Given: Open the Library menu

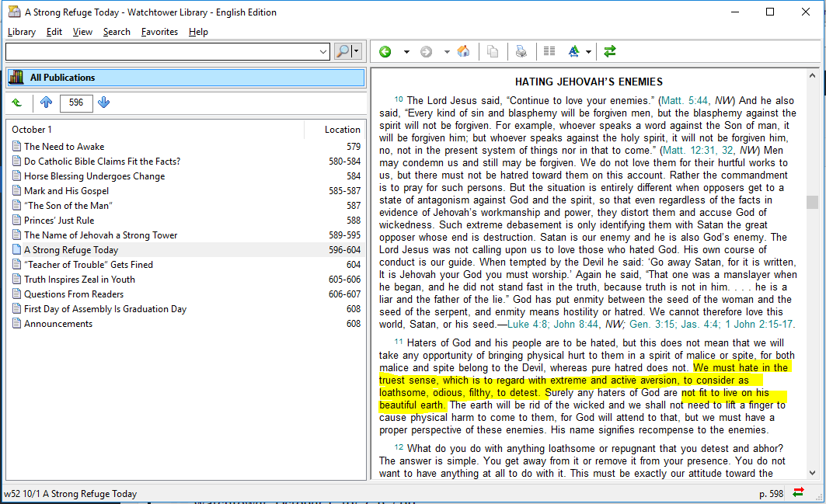Looking at the screenshot, I should point(22,32).
